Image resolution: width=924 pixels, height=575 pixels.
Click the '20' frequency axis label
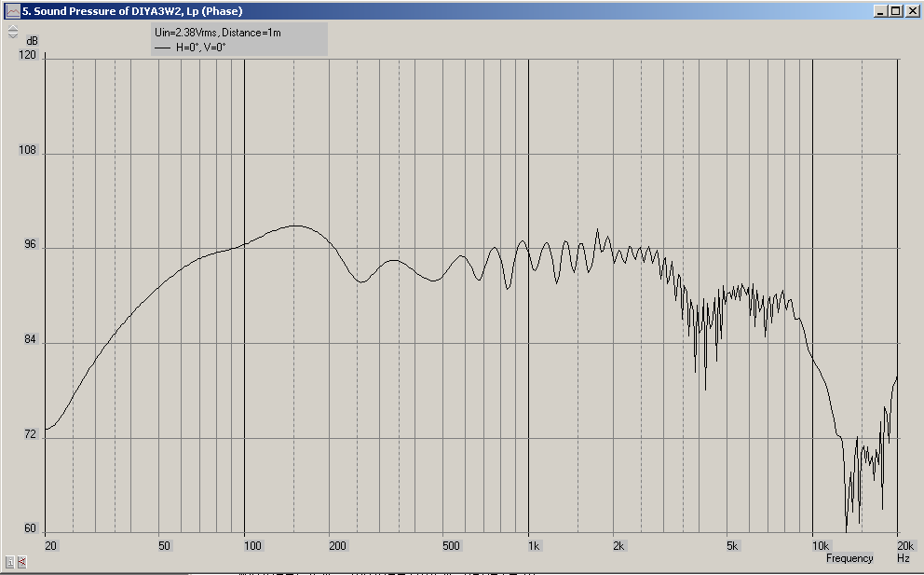coord(50,546)
